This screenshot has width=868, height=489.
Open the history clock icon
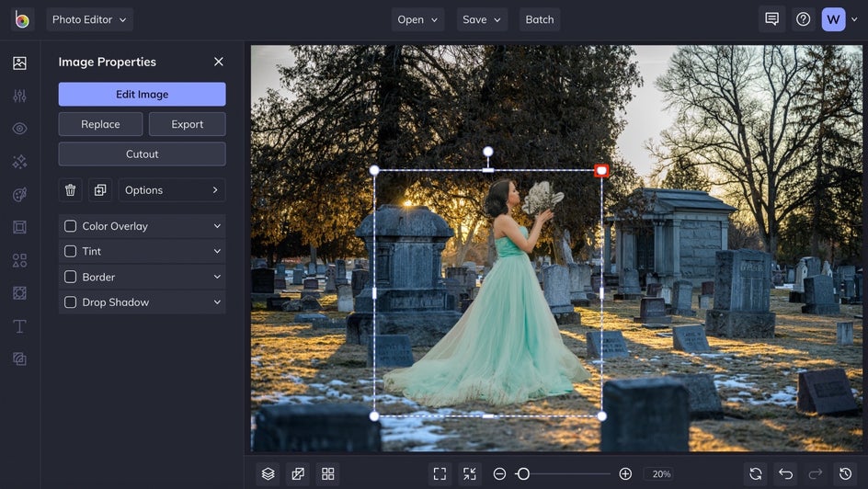point(845,473)
